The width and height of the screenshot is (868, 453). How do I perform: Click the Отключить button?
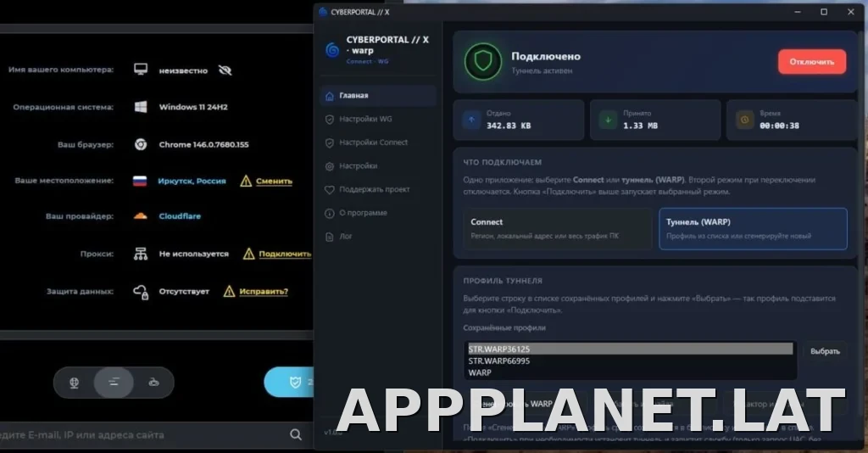811,61
